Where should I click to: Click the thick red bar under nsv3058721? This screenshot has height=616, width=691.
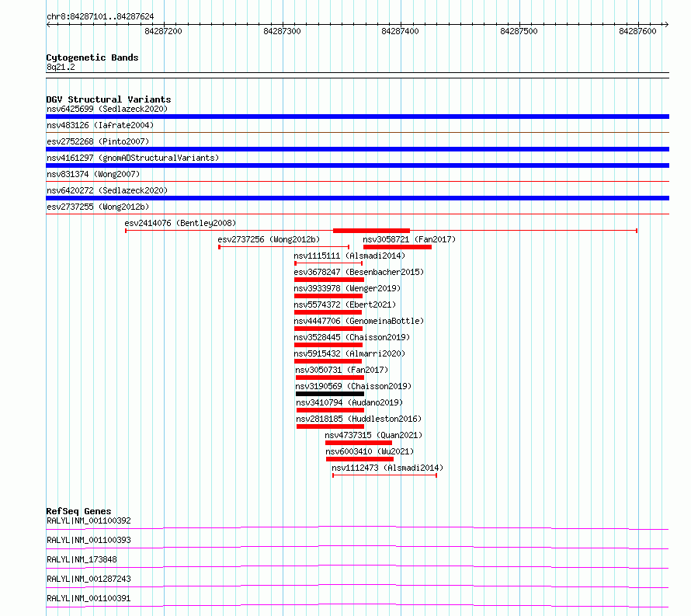[x=397, y=247]
